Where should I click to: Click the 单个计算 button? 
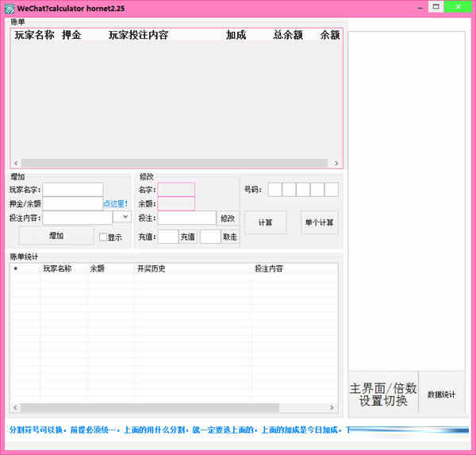[319, 222]
